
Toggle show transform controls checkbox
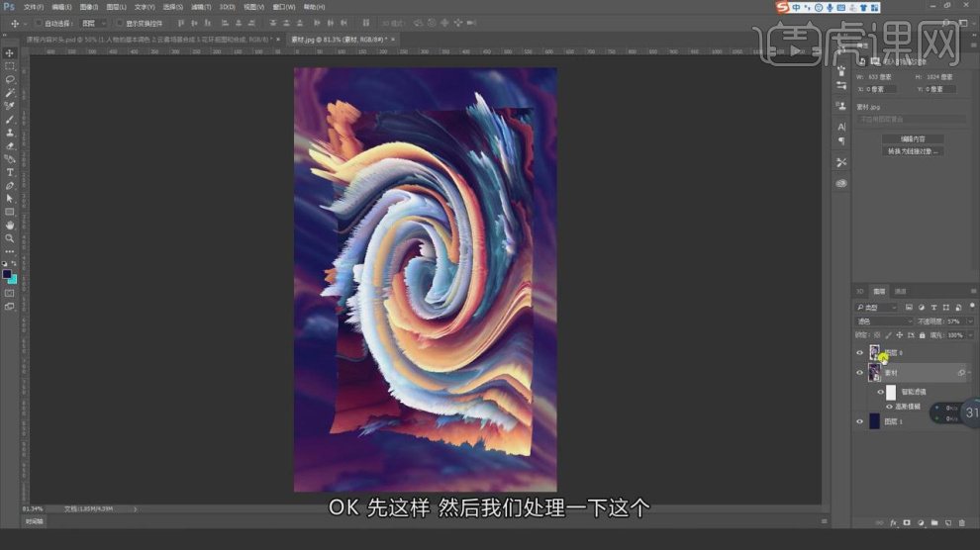point(120,23)
